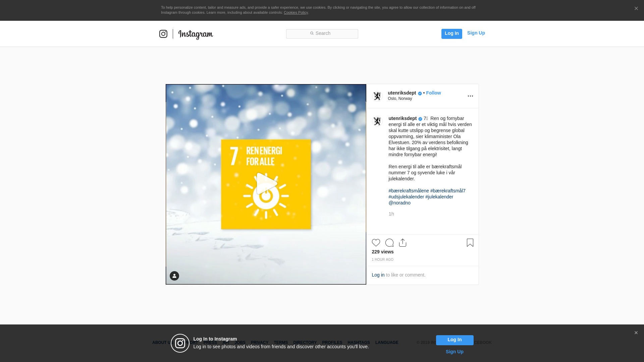644x362 pixels.
Task: Click the Sign Up link in header
Action: (x=476, y=33)
